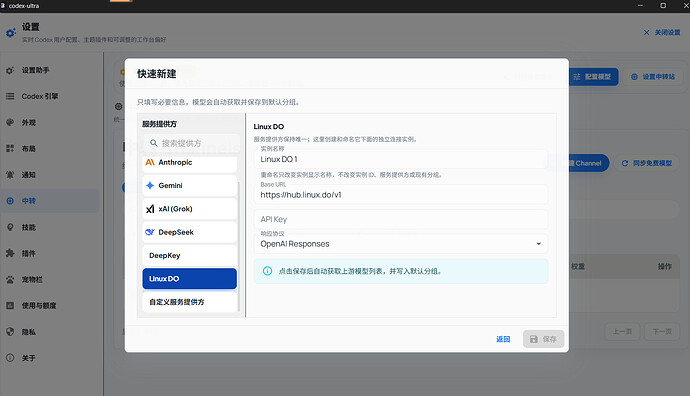The height and width of the screenshot is (396, 690).
Task: Click the 通知 bell icon
Action: tap(10, 175)
